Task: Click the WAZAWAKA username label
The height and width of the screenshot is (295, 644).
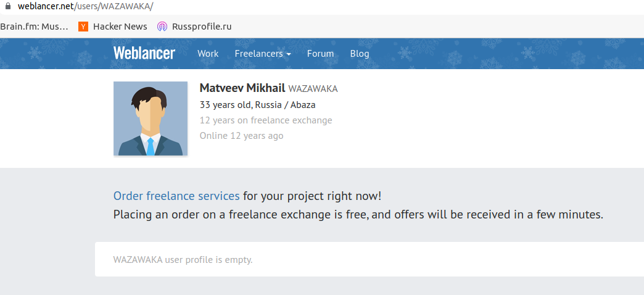Action: tap(313, 89)
